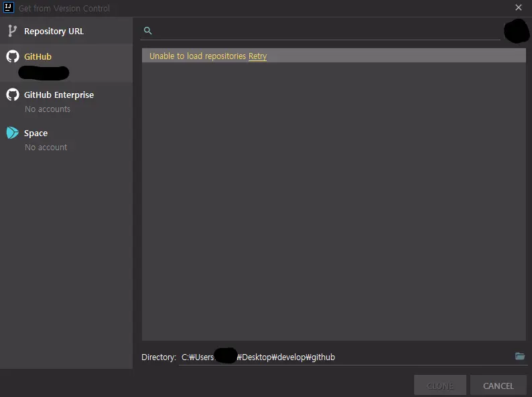Click 'No account' under Space

tap(46, 148)
